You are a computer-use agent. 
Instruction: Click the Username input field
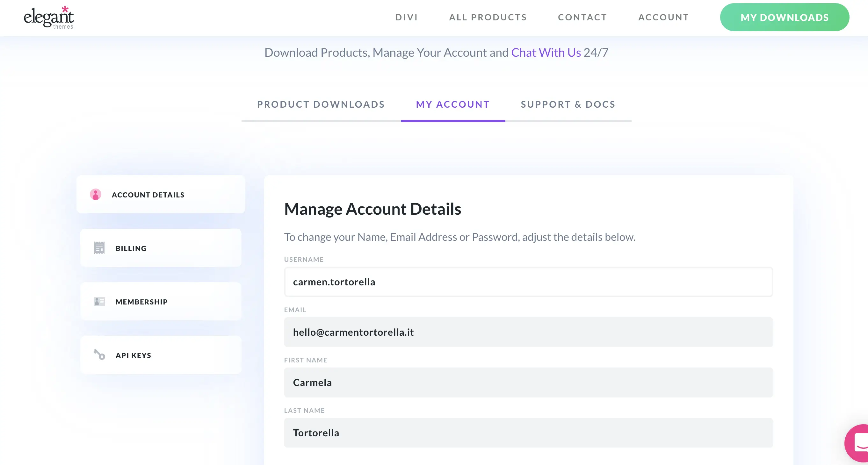(528, 282)
